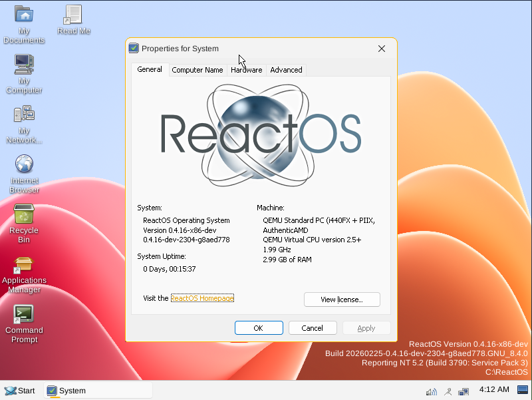
Task: Open the Advanced tab
Action: pyautogui.click(x=286, y=70)
